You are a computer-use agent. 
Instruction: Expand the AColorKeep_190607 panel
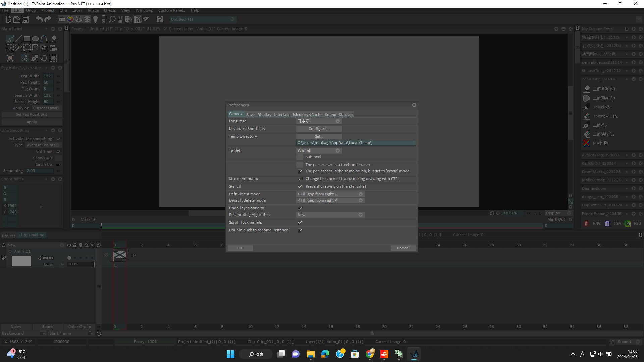[x=633, y=155]
